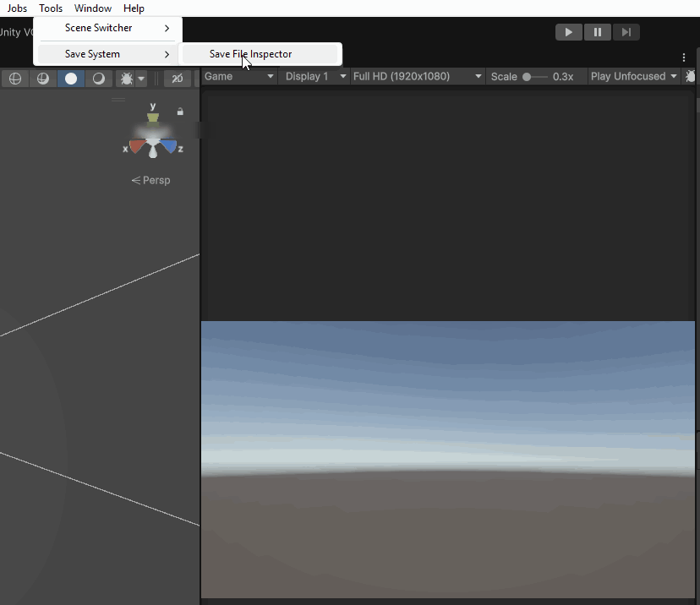Toggle 2D scene view mode
Viewport: 700px width, 605px height.
click(x=178, y=79)
